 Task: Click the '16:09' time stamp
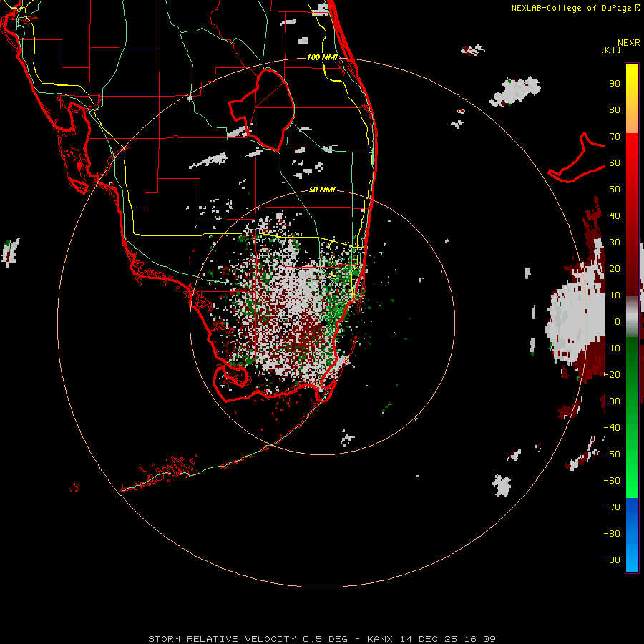[480, 639]
